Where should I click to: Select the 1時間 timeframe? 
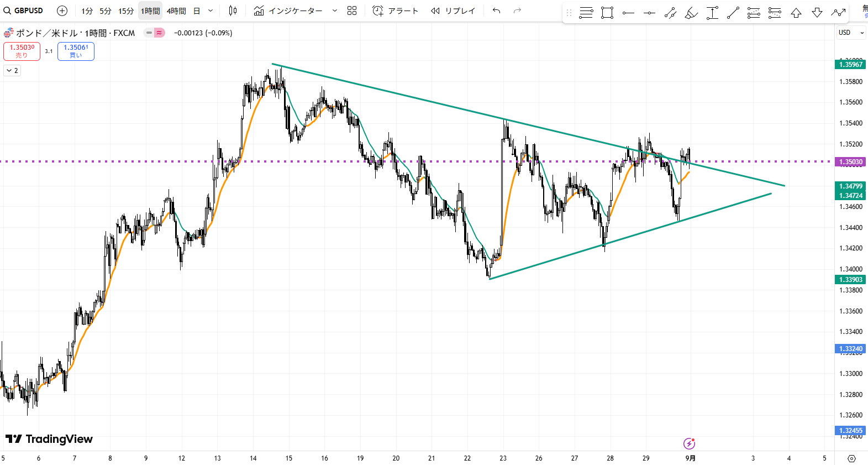[150, 11]
